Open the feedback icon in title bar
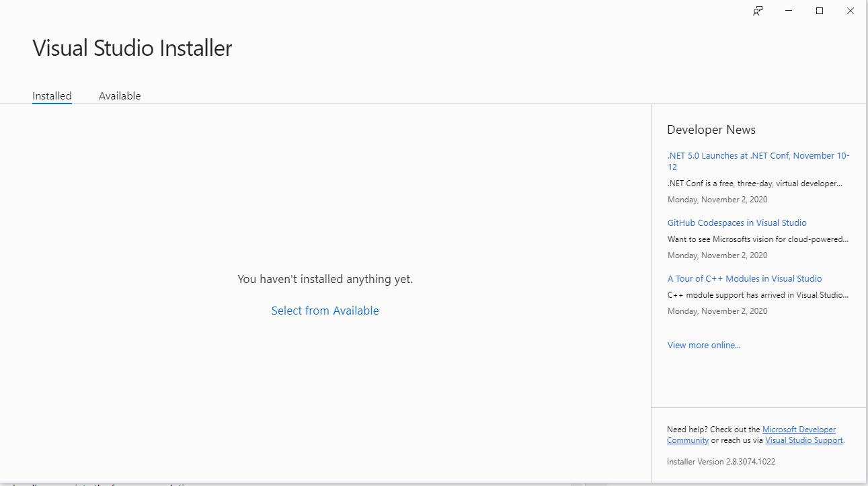The image size is (868, 486). [x=758, y=11]
